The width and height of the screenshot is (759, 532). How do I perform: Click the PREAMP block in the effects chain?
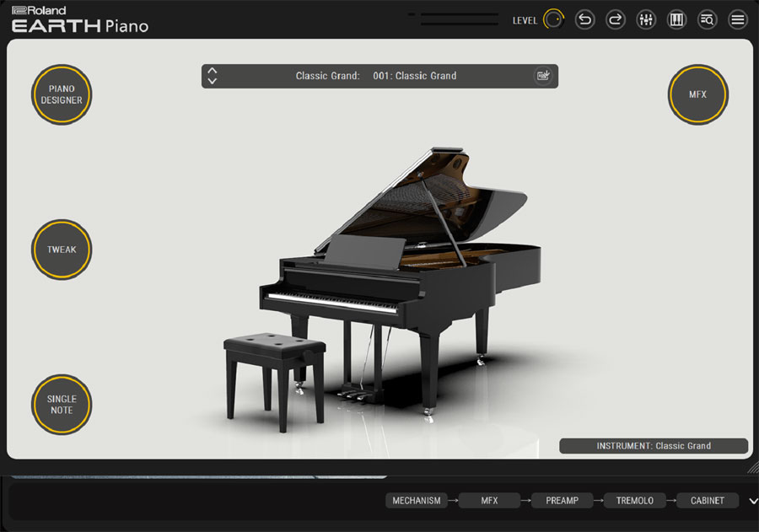pyautogui.click(x=562, y=500)
